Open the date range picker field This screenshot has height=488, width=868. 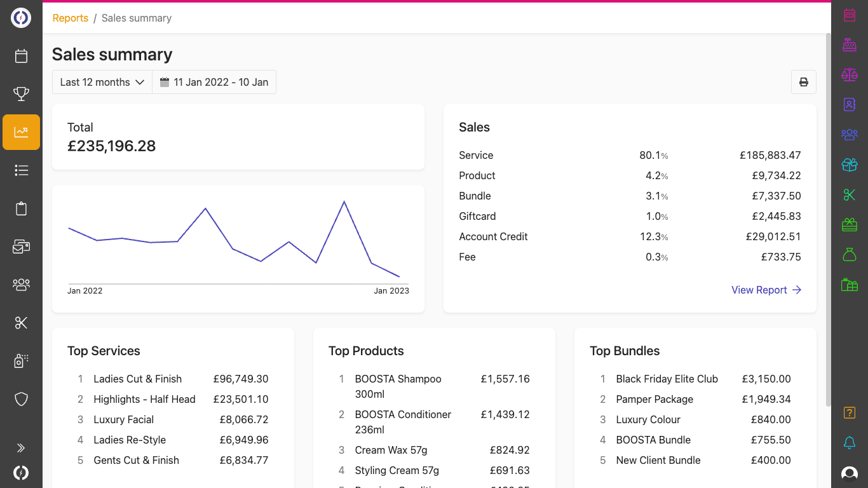tap(214, 82)
